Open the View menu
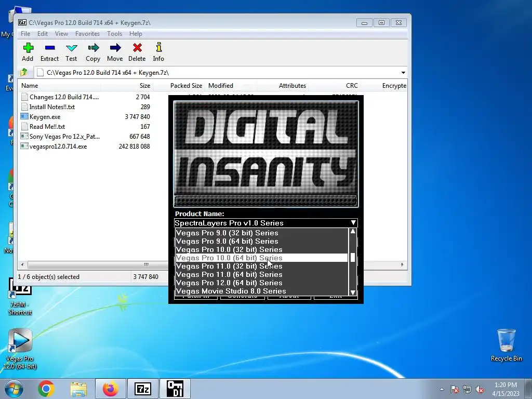The height and width of the screenshot is (399, 532). [x=61, y=34]
